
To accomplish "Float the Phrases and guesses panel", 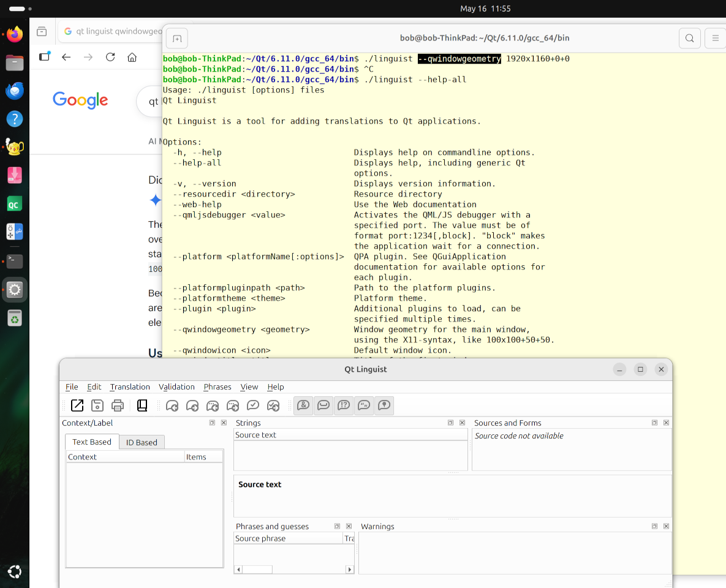I will point(337,526).
